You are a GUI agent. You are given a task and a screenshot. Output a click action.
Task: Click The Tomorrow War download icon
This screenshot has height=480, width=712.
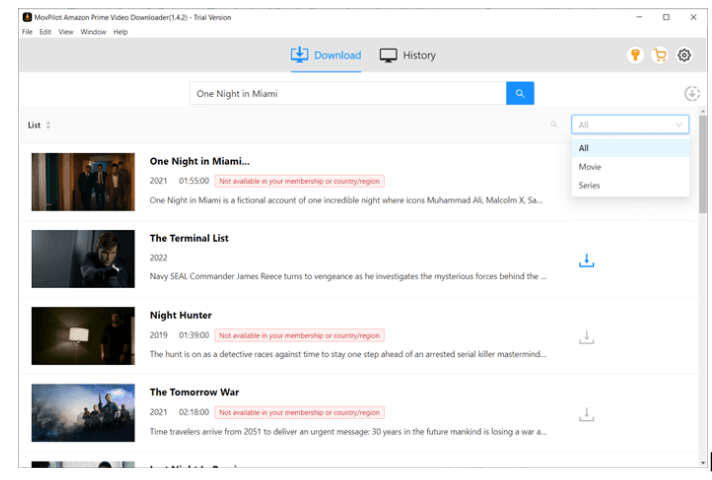(587, 414)
